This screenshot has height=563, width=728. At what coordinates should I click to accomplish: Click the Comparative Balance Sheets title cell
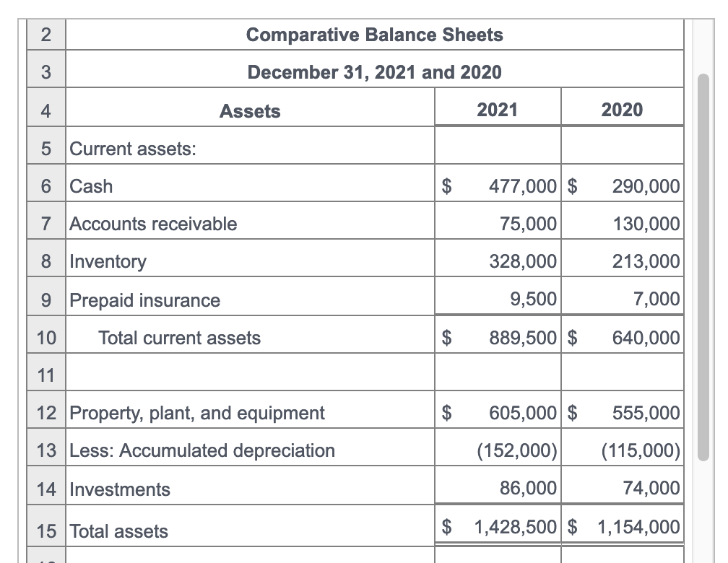[375, 34]
